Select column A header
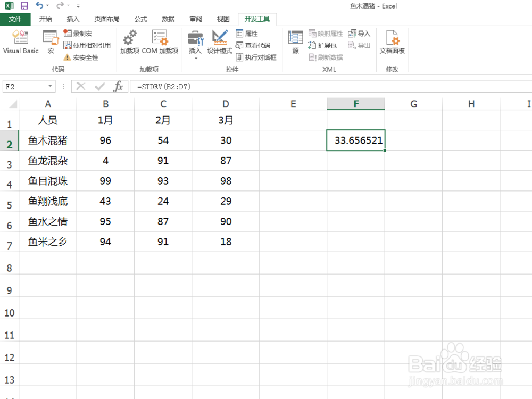532x399 pixels. tap(48, 104)
